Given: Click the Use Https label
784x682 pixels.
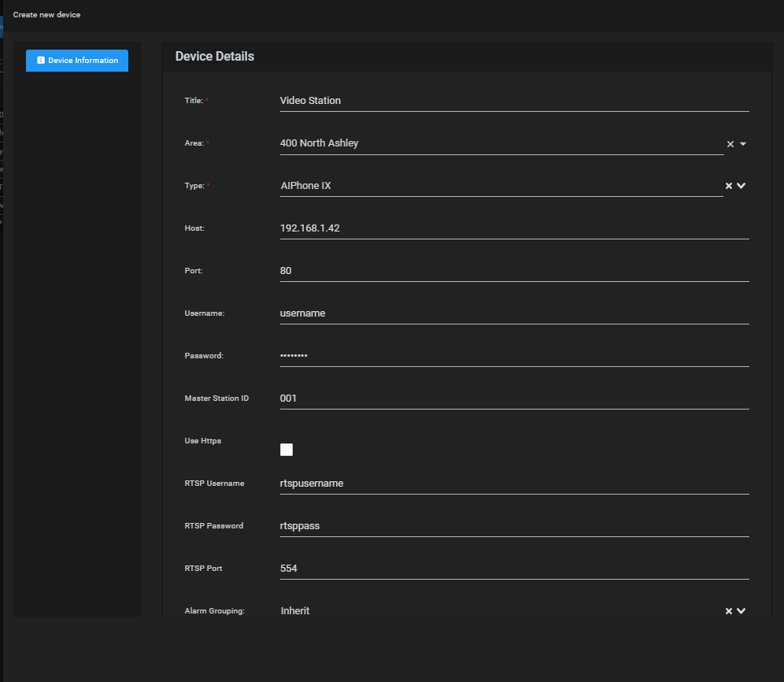Looking at the screenshot, I should [202, 441].
